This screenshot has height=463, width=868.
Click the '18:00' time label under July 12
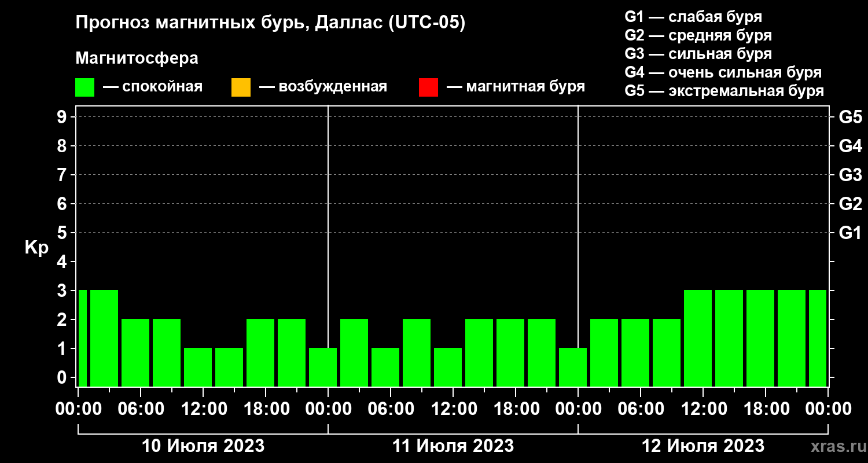tap(766, 409)
